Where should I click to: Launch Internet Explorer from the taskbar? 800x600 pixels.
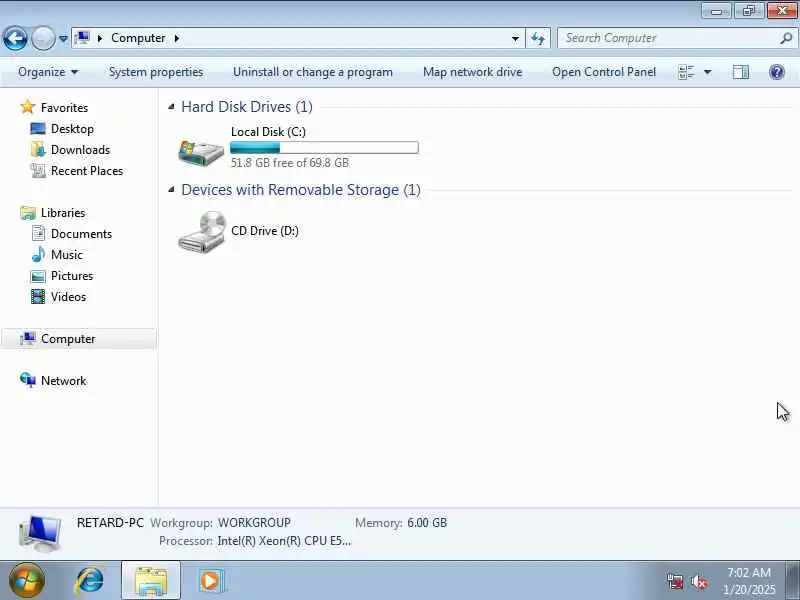89,581
